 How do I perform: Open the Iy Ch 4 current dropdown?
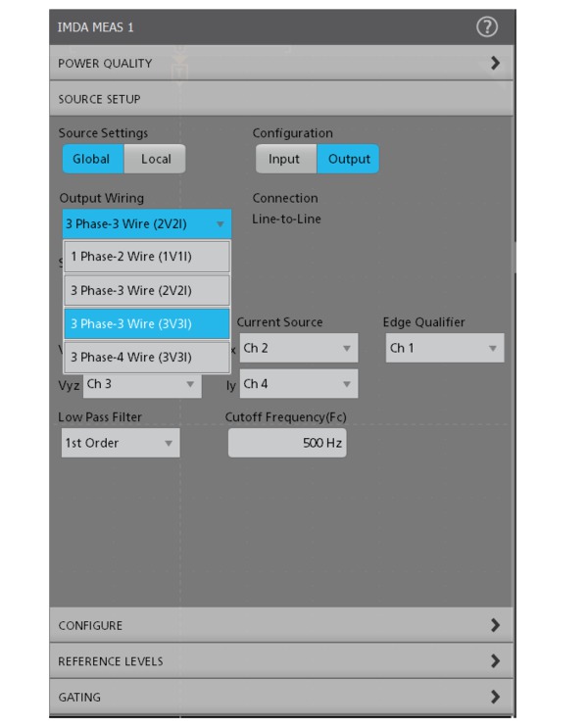(x=298, y=384)
